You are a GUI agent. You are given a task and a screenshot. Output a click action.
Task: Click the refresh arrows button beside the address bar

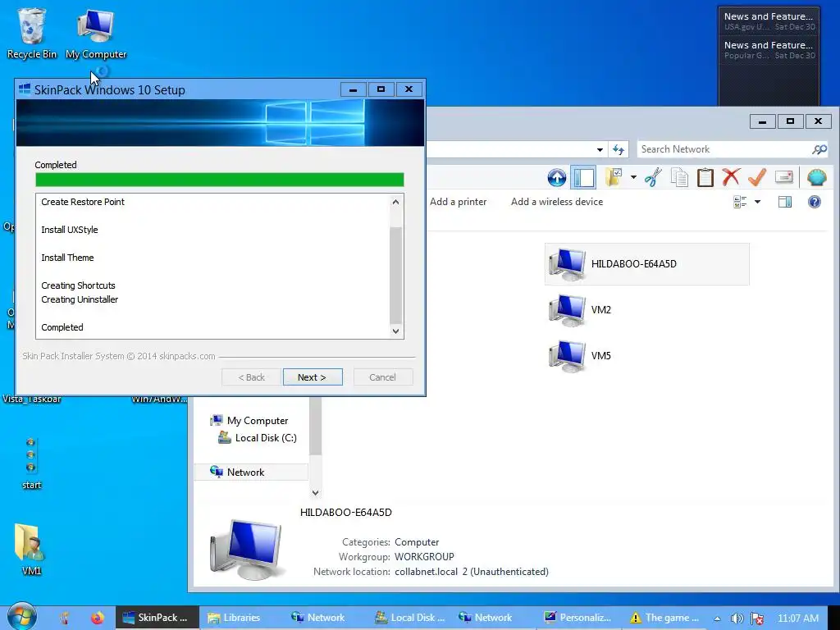pos(619,149)
